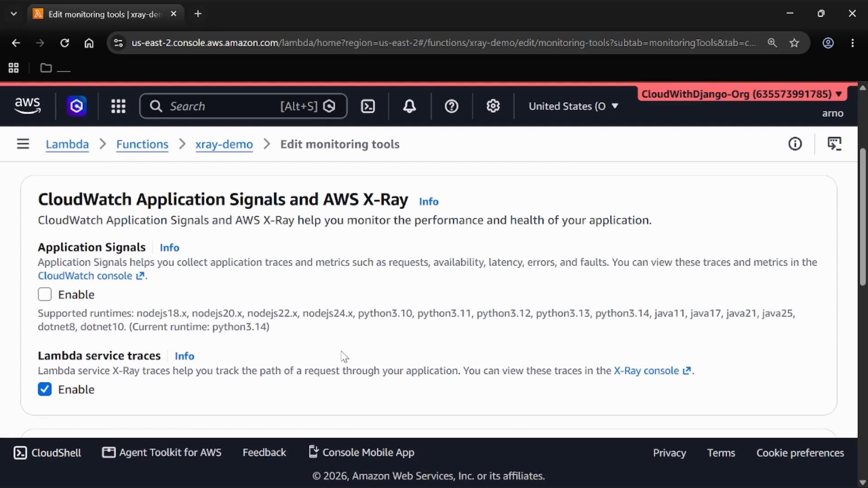Close the Edit monitoring tools tab
The width and height of the screenshot is (868, 488).
[x=174, y=14]
